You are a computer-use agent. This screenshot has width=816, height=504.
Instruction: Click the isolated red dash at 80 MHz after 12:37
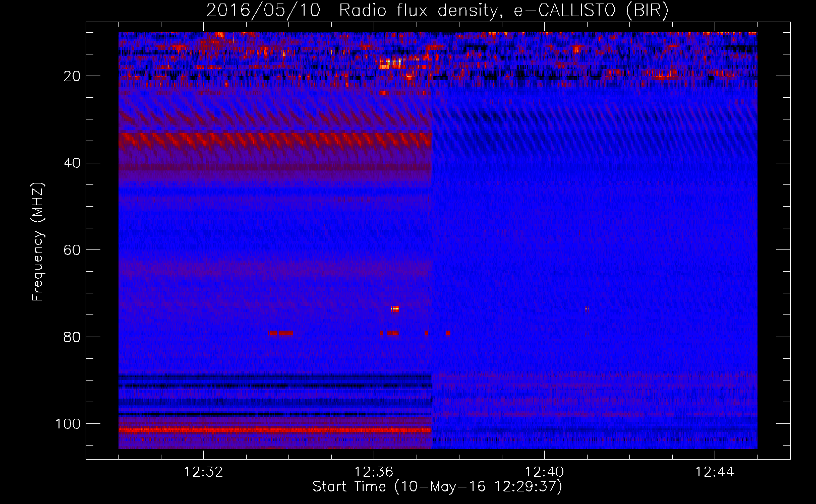pos(448,333)
